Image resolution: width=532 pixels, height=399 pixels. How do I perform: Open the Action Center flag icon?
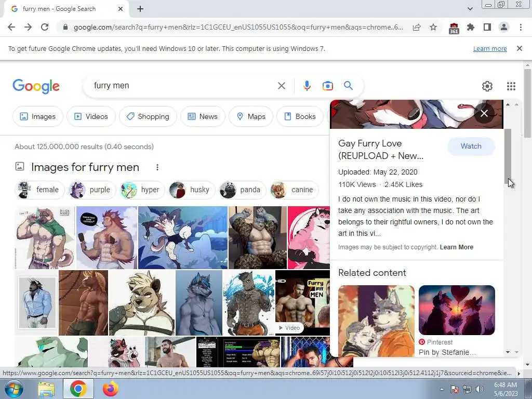click(x=454, y=389)
